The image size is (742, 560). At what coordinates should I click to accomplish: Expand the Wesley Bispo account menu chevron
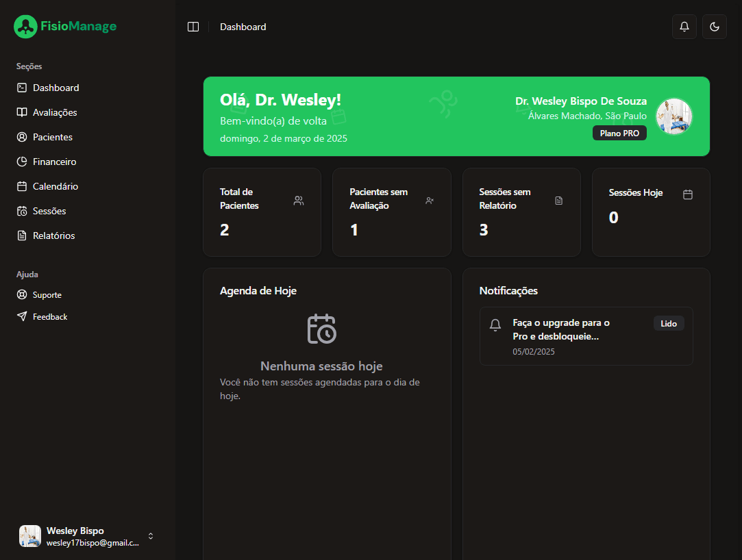tap(151, 536)
